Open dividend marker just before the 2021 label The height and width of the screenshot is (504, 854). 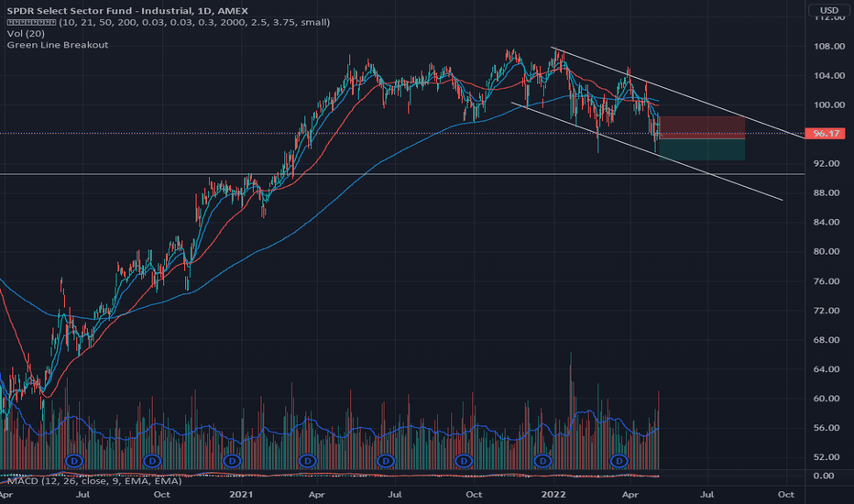(x=232, y=461)
